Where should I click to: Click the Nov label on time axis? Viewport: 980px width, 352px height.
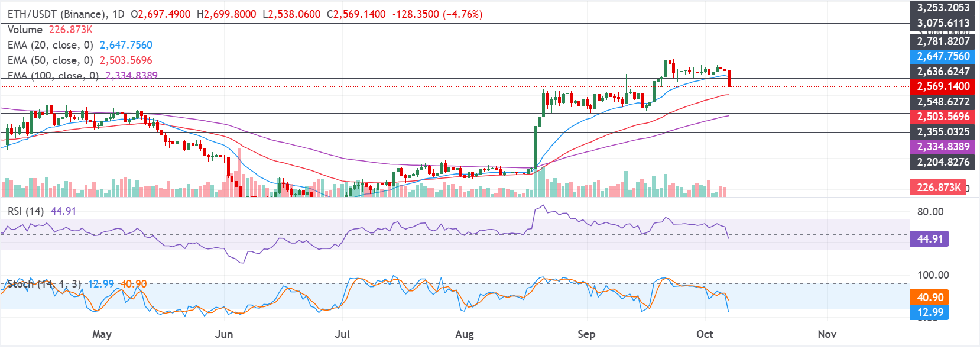pyautogui.click(x=827, y=334)
